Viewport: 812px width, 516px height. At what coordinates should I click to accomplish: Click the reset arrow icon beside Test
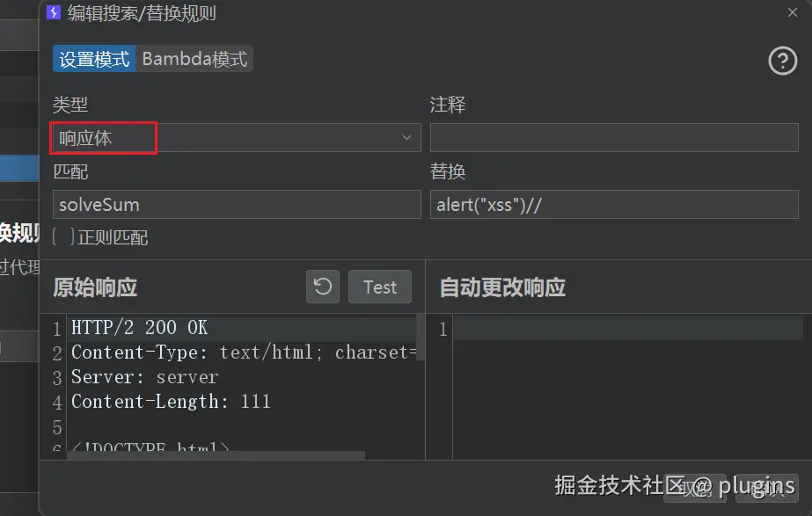[x=323, y=287]
